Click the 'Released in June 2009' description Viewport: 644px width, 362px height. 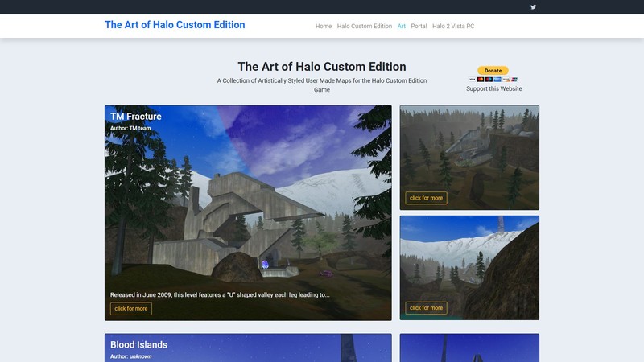(x=220, y=294)
